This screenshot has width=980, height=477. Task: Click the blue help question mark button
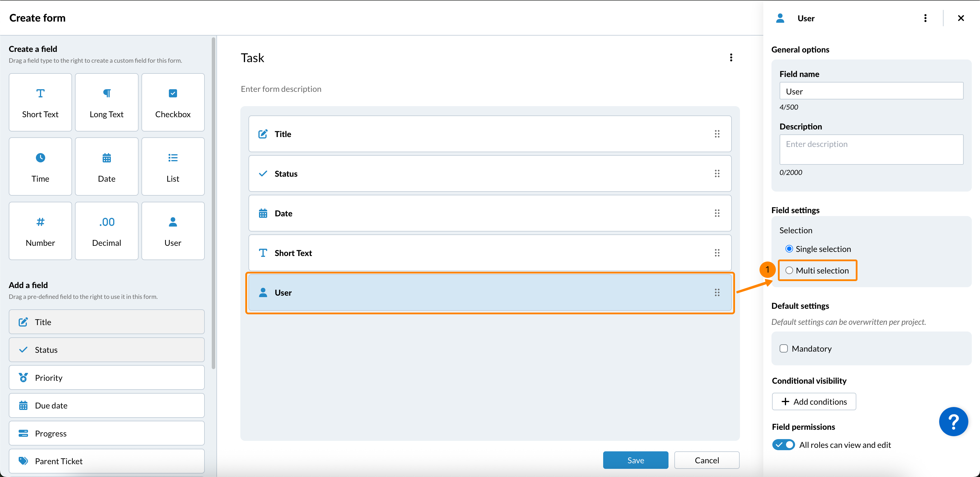click(953, 422)
